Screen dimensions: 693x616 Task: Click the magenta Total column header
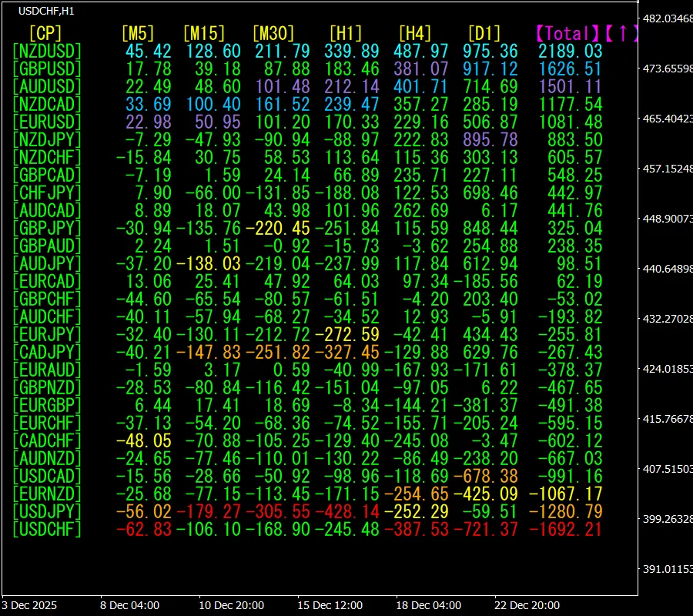[x=567, y=33]
